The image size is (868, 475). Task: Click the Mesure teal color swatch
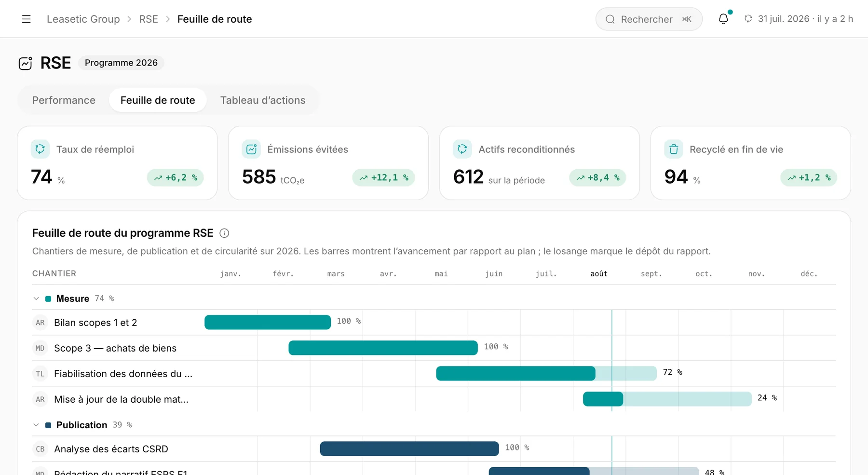48,299
